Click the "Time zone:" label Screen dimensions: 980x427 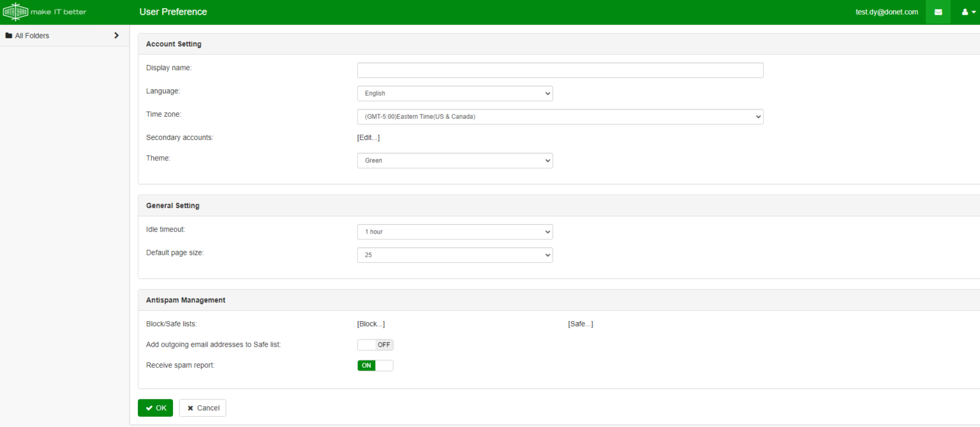click(164, 114)
